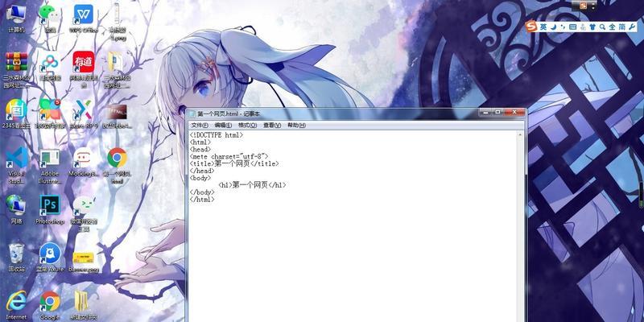Open the 编辑(E) menu in Notepad
644x322 pixels.
[x=223, y=126]
